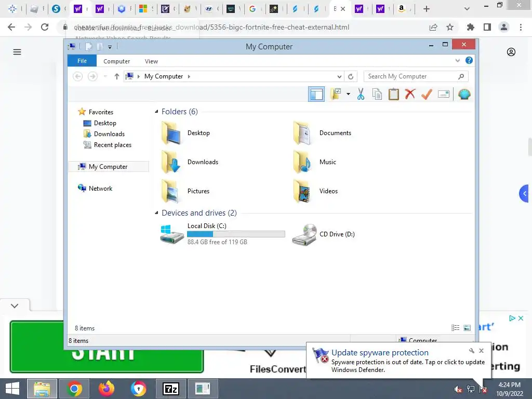532x399 pixels.
Task: Collapse the webpage downward chevron tab
Action: [x=15, y=305]
